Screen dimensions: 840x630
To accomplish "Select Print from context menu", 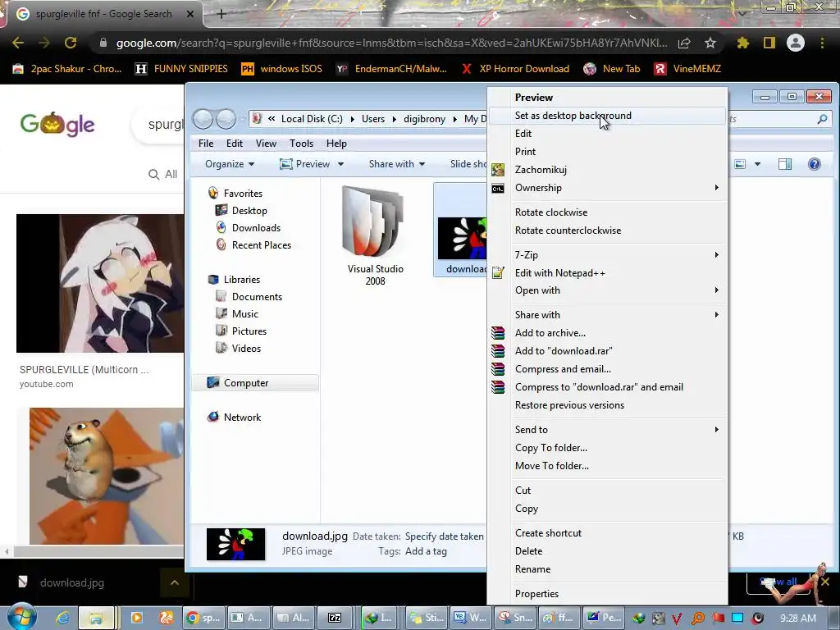I will point(608,152).
